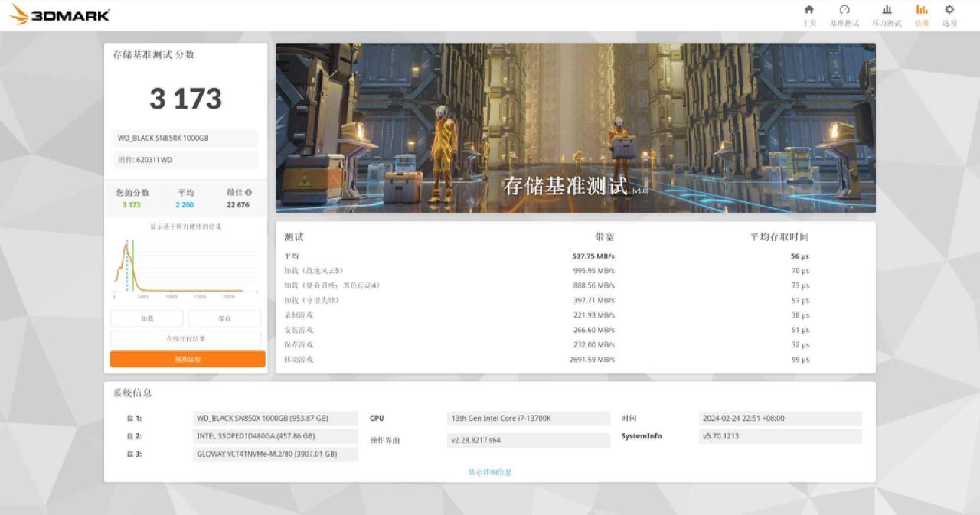Viewport: 980px width, 515px height.
Task: Click 在线比较结果 compare online button
Action: 186,338
